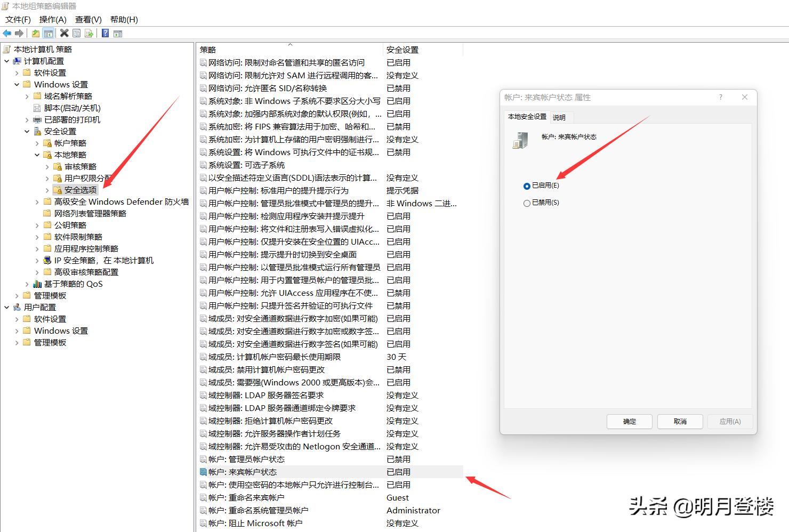This screenshot has width=789, height=532.
Task: Click the Help question mark icon
Action: 104,33
